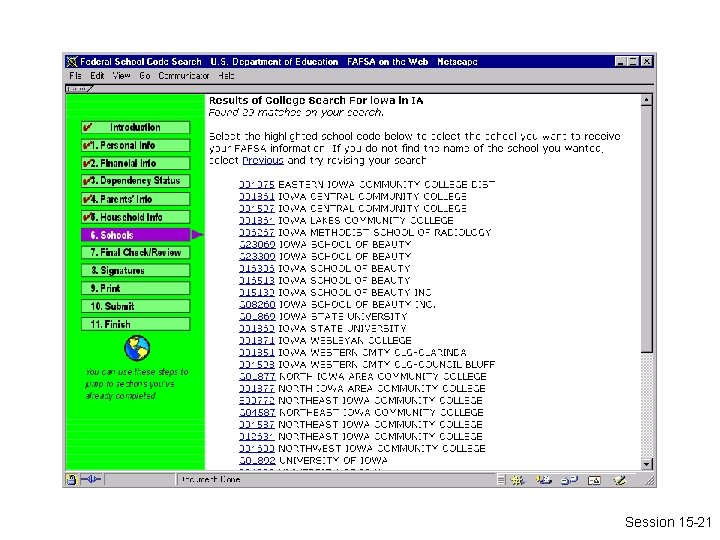The width and height of the screenshot is (720, 540).
Task: Click the component bar grip handle
Action: tap(501, 480)
